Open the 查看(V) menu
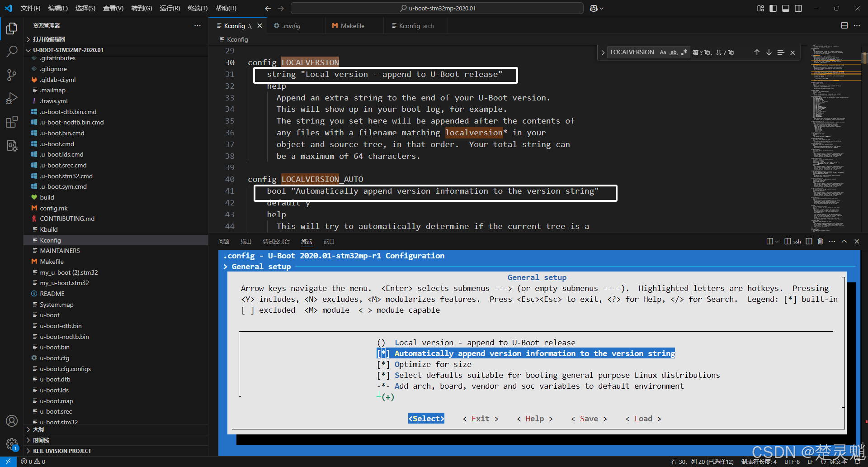 click(x=113, y=8)
